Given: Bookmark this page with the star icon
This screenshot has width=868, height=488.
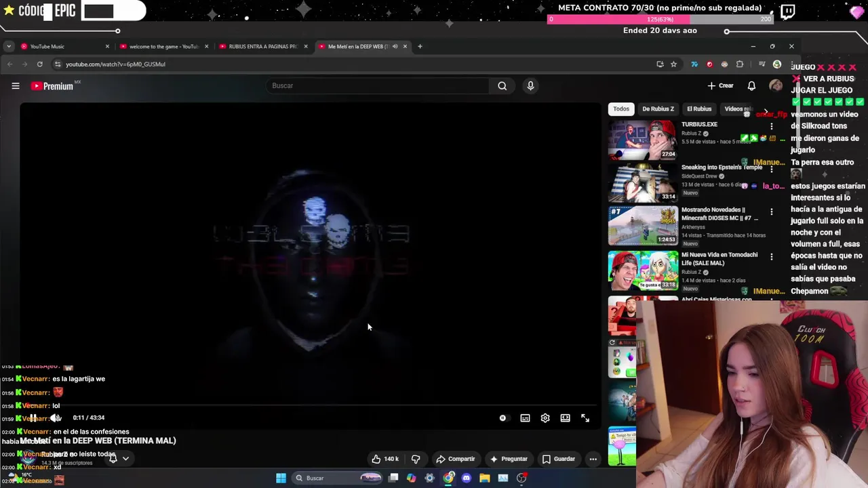Looking at the screenshot, I should pyautogui.click(x=673, y=64).
